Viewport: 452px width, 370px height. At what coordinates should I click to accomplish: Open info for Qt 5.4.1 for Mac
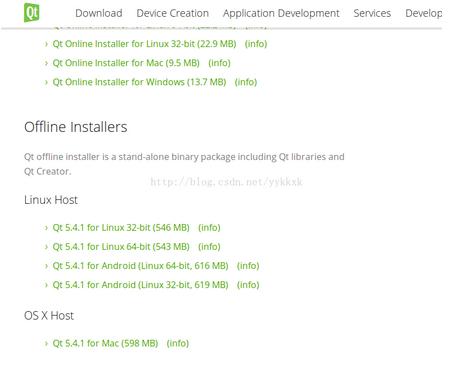178,343
